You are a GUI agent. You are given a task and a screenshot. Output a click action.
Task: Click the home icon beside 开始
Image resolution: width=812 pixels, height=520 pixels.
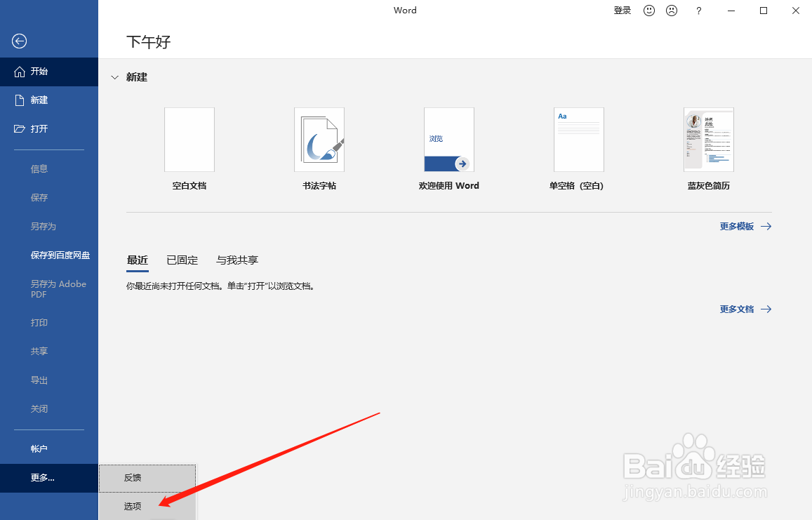pos(19,72)
